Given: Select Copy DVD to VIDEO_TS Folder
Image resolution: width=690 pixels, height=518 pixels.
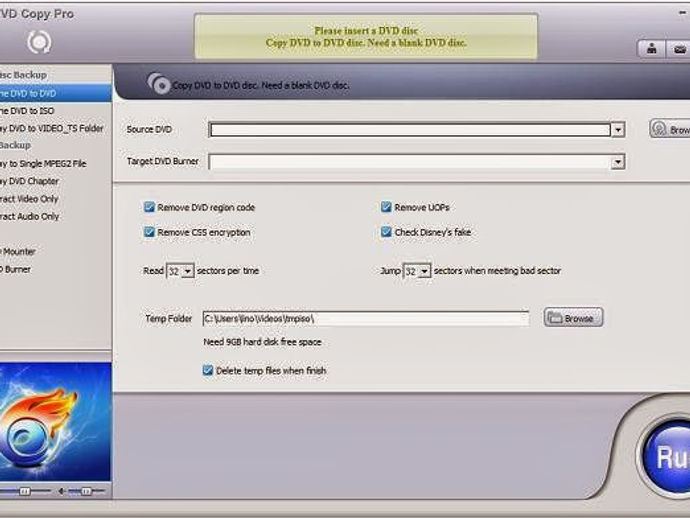Looking at the screenshot, I should [x=55, y=129].
